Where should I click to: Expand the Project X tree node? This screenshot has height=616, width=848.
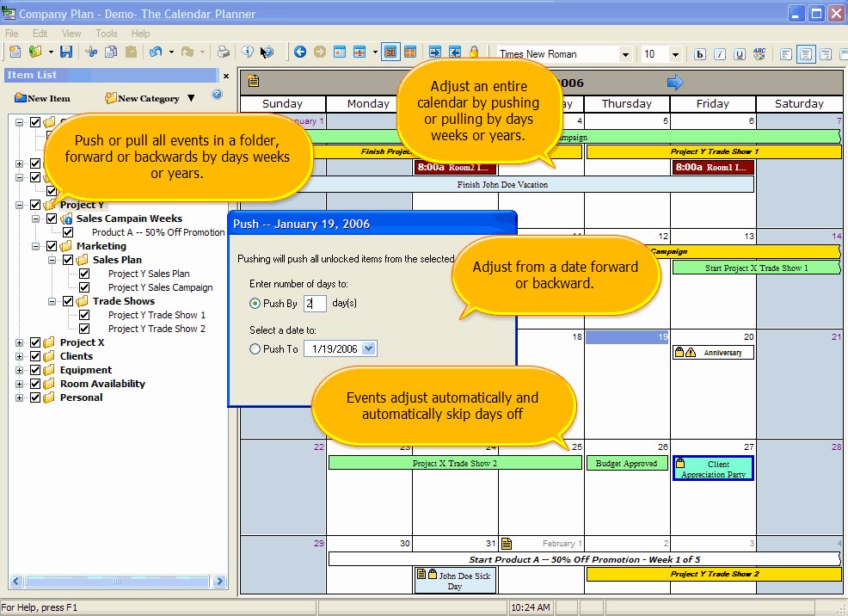[x=19, y=342]
